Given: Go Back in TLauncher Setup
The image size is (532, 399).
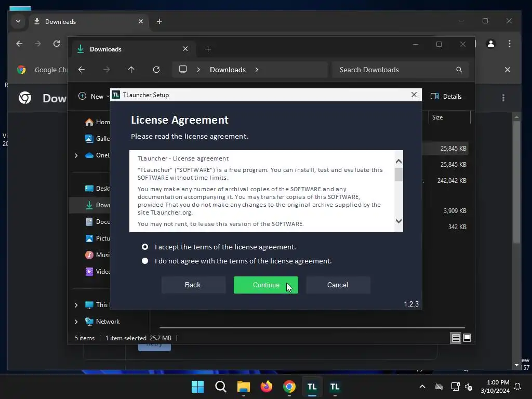Looking at the screenshot, I should coord(193,285).
